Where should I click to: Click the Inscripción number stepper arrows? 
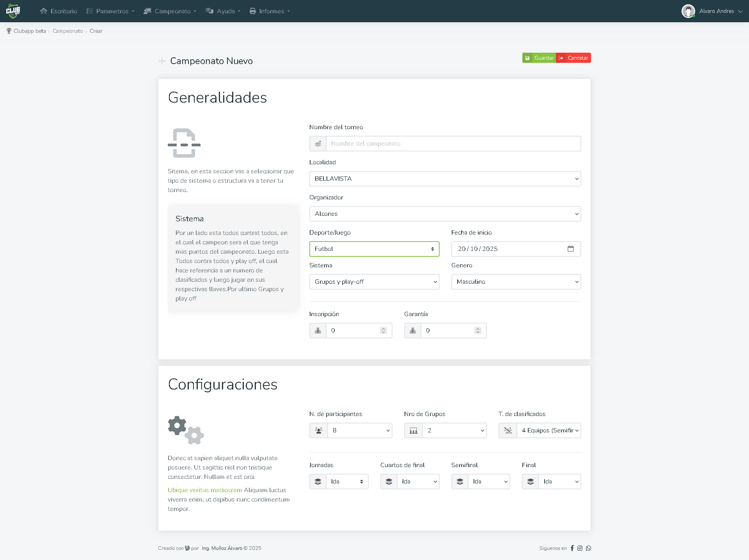tap(383, 331)
